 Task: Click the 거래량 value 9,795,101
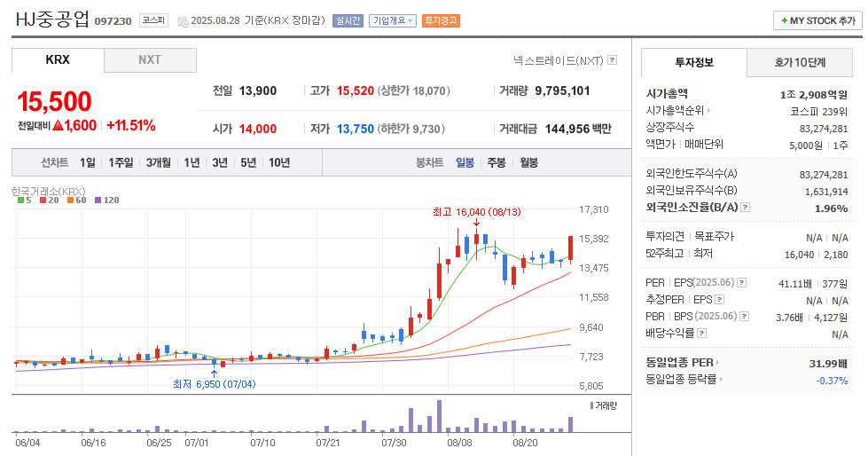click(x=562, y=90)
